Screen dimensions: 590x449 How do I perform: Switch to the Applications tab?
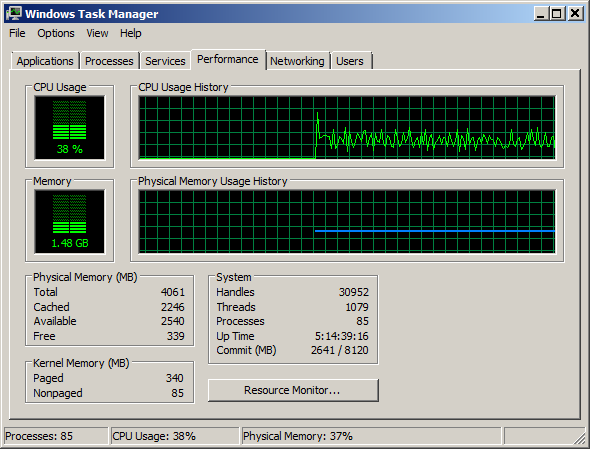[x=45, y=61]
